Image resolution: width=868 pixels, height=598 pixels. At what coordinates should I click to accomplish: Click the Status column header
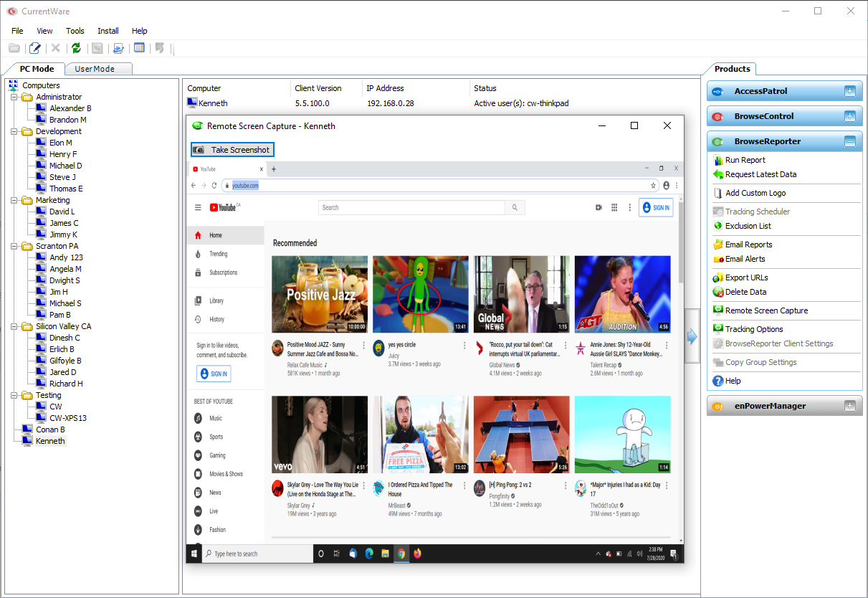(x=485, y=88)
